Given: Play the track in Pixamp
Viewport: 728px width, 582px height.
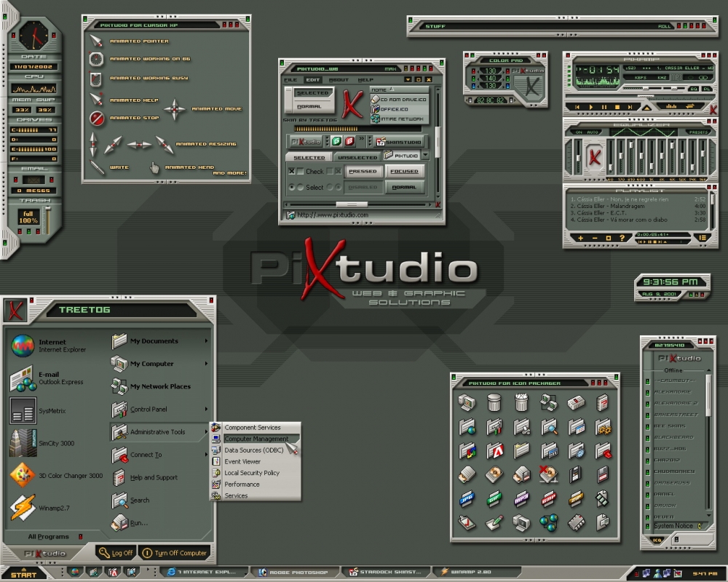Looking at the screenshot, I should click(590, 107).
